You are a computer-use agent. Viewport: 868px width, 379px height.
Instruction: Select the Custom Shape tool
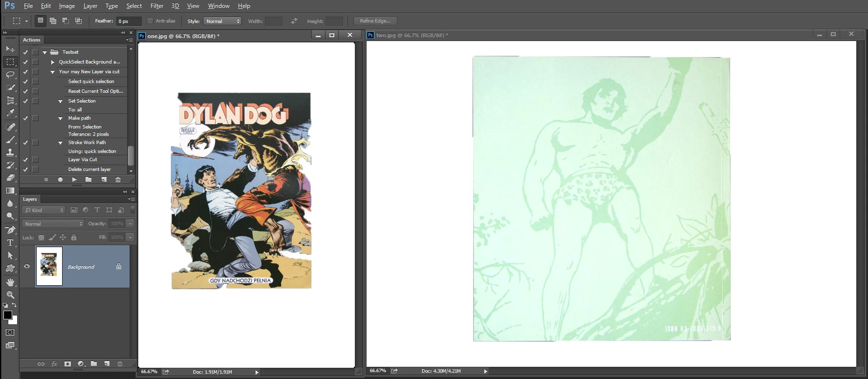click(10, 268)
